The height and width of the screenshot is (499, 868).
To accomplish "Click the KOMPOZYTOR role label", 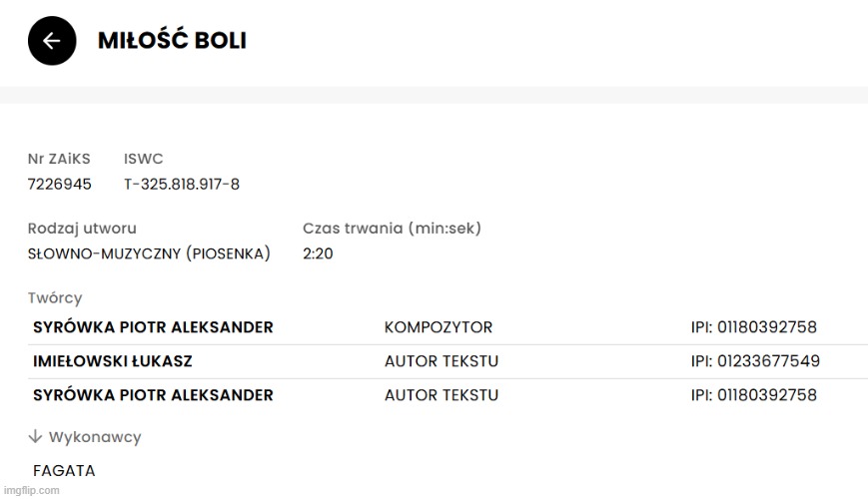I will (438, 327).
